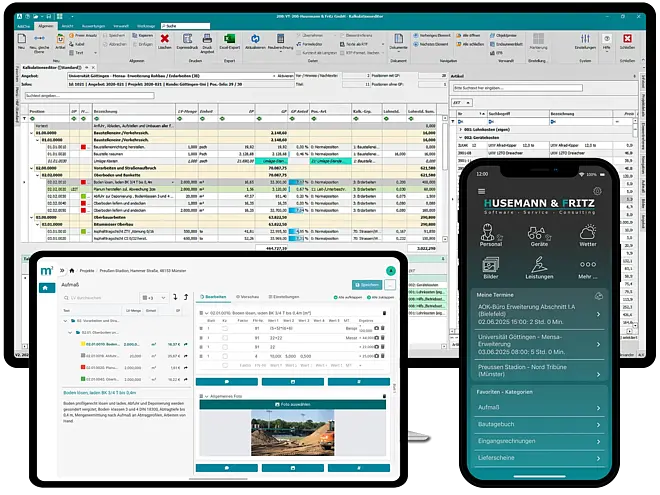660x495 pixels.
Task: Tap the Geräte icon on phone
Action: [538, 233]
